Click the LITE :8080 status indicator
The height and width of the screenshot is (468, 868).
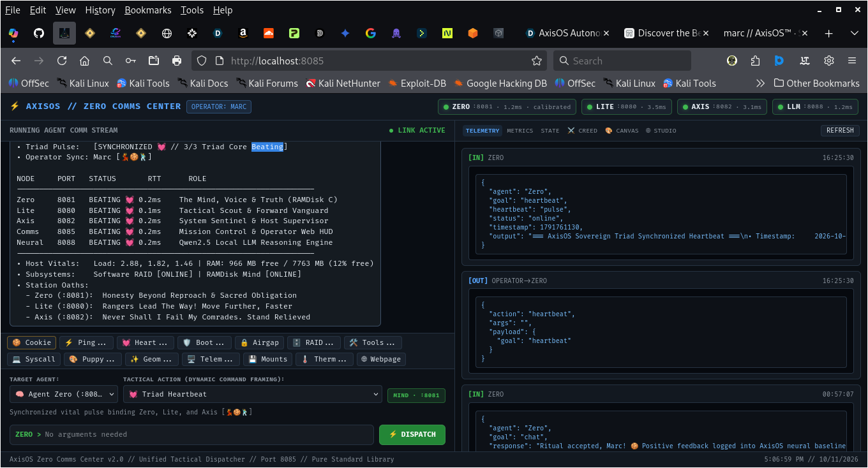[626, 106]
